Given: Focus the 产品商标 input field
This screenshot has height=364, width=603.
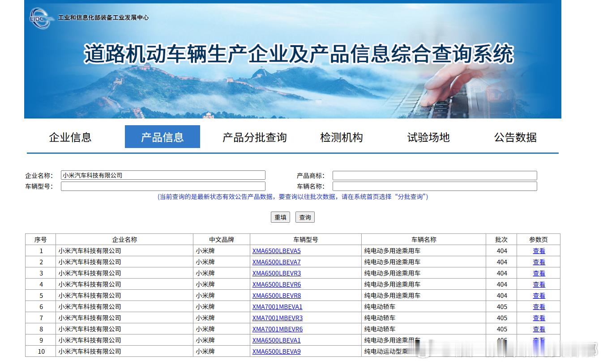Looking at the screenshot, I should click(435, 175).
